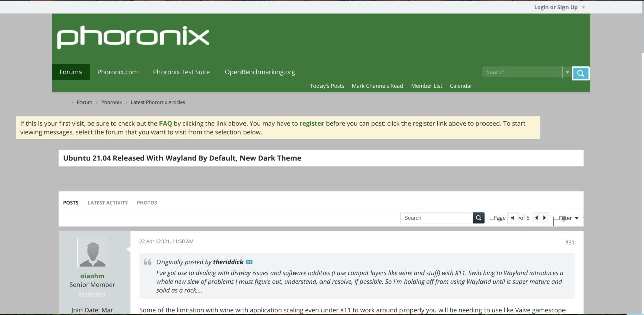This screenshot has width=644, height=315.
Task: Click Mark Channels Read
Action: [x=377, y=86]
